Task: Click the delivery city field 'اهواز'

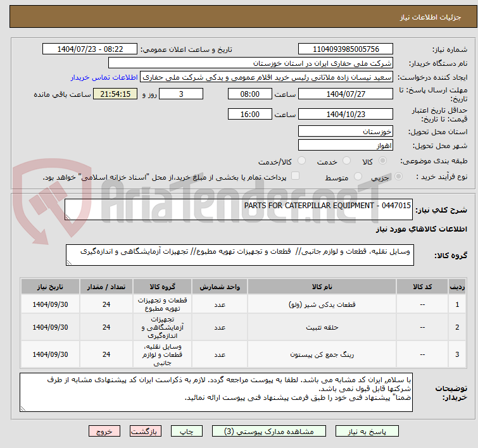Action: pyautogui.click(x=346, y=146)
